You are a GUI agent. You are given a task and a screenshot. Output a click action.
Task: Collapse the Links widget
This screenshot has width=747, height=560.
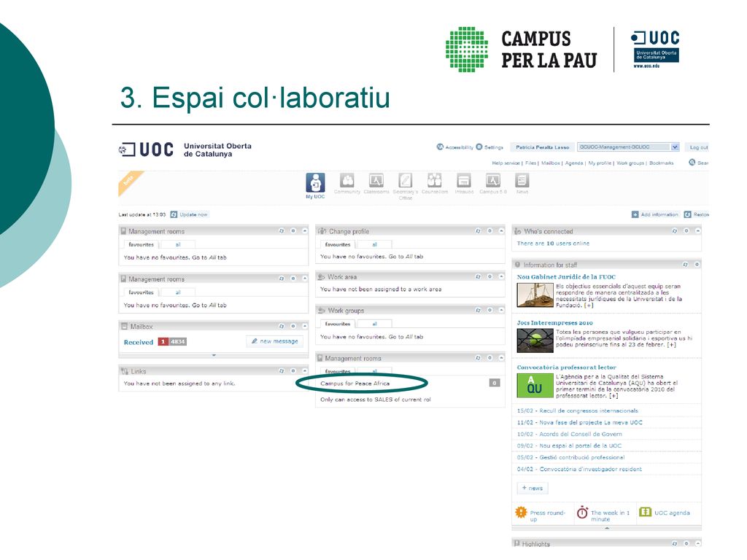point(304,370)
